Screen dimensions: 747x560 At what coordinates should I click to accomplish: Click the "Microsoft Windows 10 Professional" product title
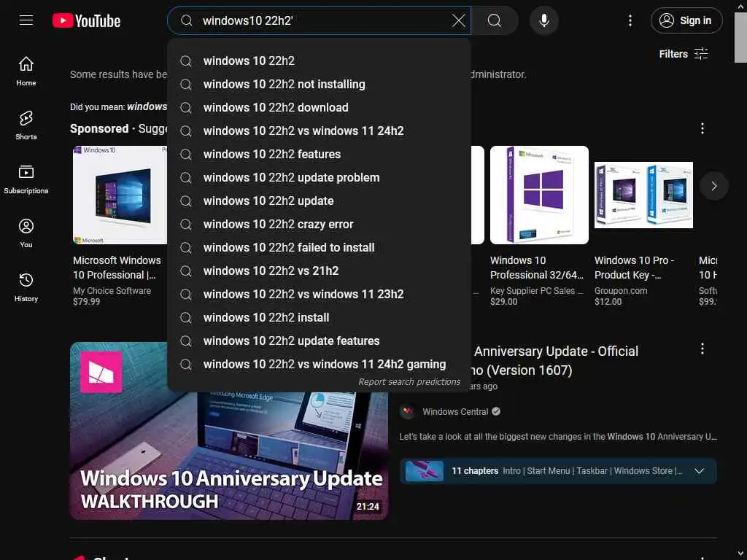[x=117, y=268]
